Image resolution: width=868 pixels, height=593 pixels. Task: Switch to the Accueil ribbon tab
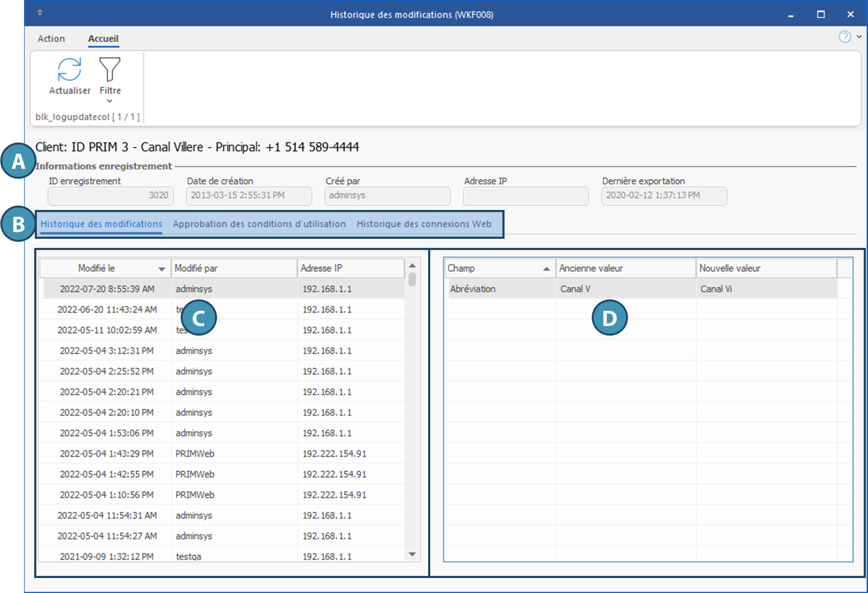pos(103,38)
